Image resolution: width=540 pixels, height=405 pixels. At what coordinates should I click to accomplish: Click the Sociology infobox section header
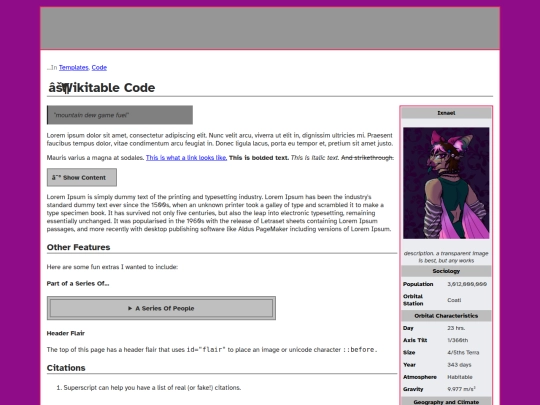tap(446, 271)
